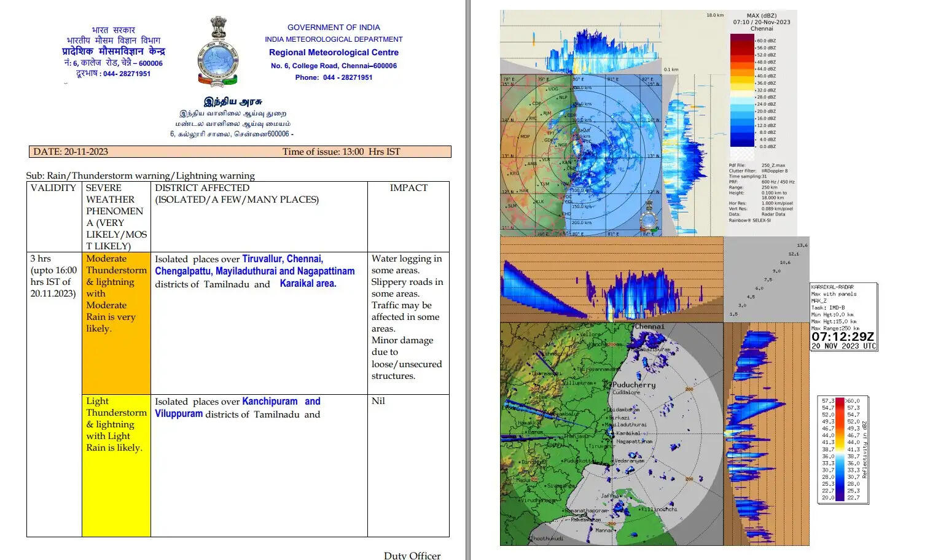Viewport: 938px width, 560px height.
Task: Click the Karaikal radar coastal map image
Action: coord(611,434)
